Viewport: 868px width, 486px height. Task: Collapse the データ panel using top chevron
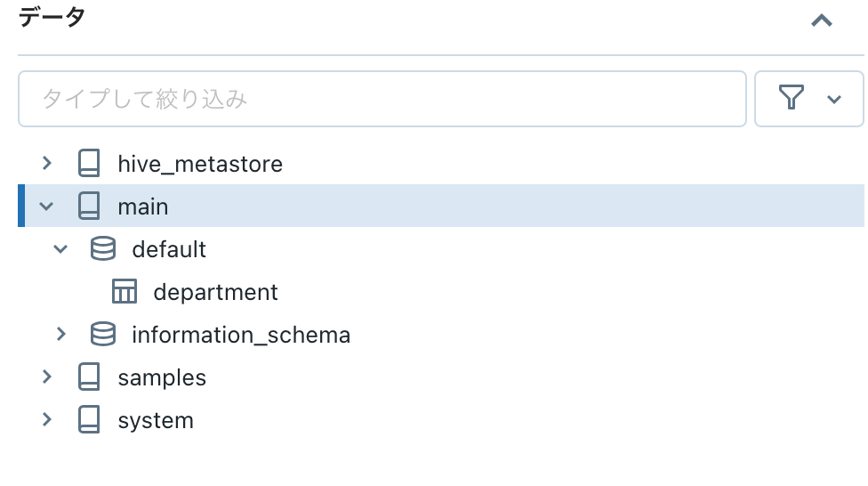tap(822, 20)
